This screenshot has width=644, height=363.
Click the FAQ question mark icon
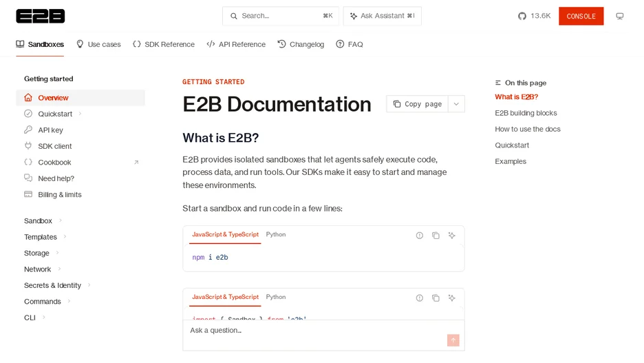(340, 44)
